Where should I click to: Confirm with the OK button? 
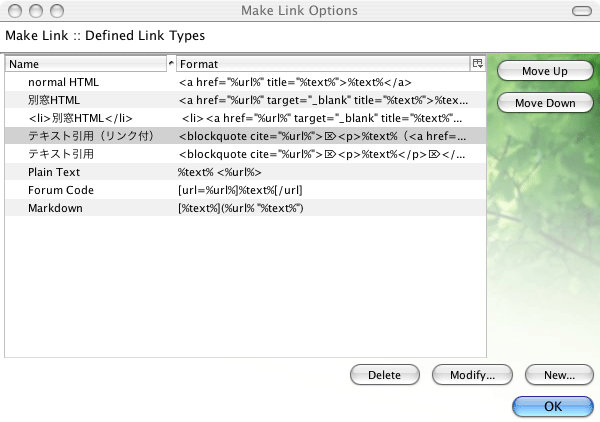(552, 406)
